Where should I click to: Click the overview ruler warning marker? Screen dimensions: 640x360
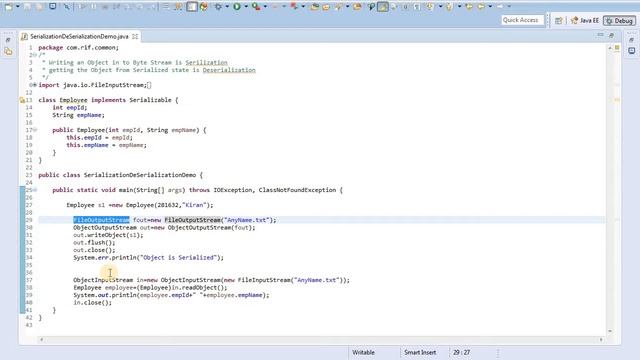tap(617, 100)
